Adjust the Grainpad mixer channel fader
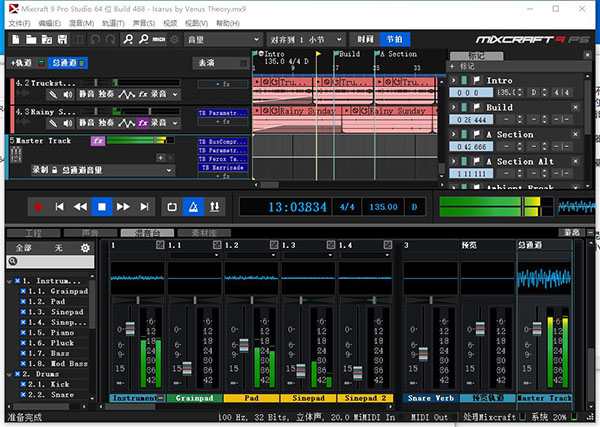 (187, 368)
